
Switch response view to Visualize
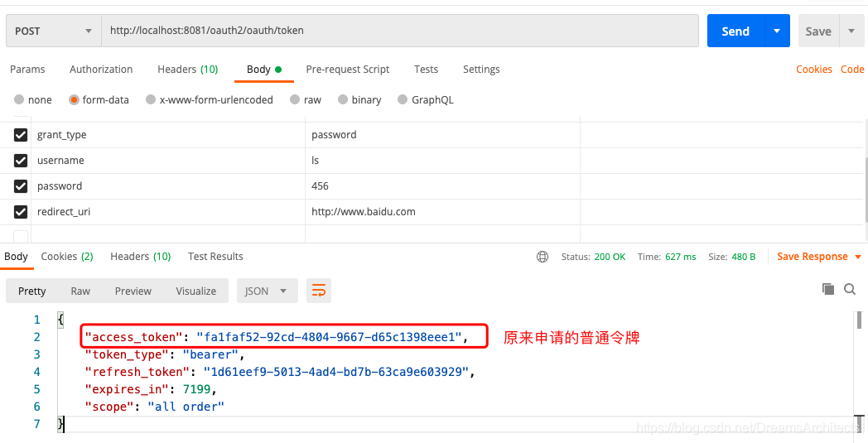coord(196,291)
